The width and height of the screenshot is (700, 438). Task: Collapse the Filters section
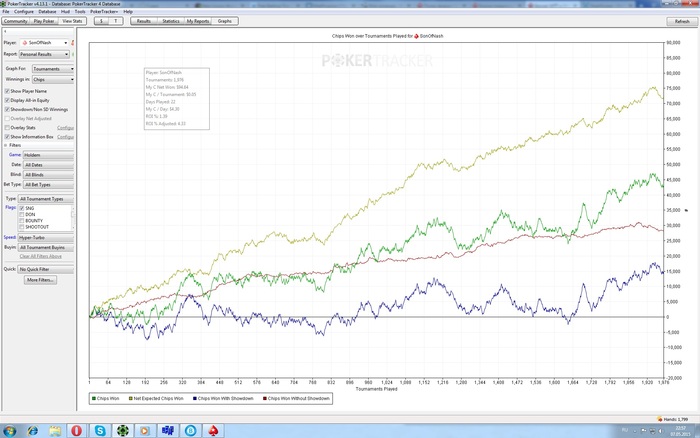pos(6,146)
